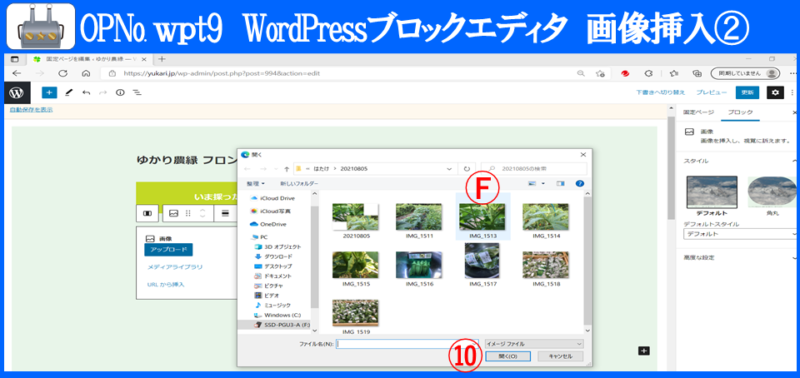Click 下書きへ切り替え link
800x378 pixels.
[661, 92]
